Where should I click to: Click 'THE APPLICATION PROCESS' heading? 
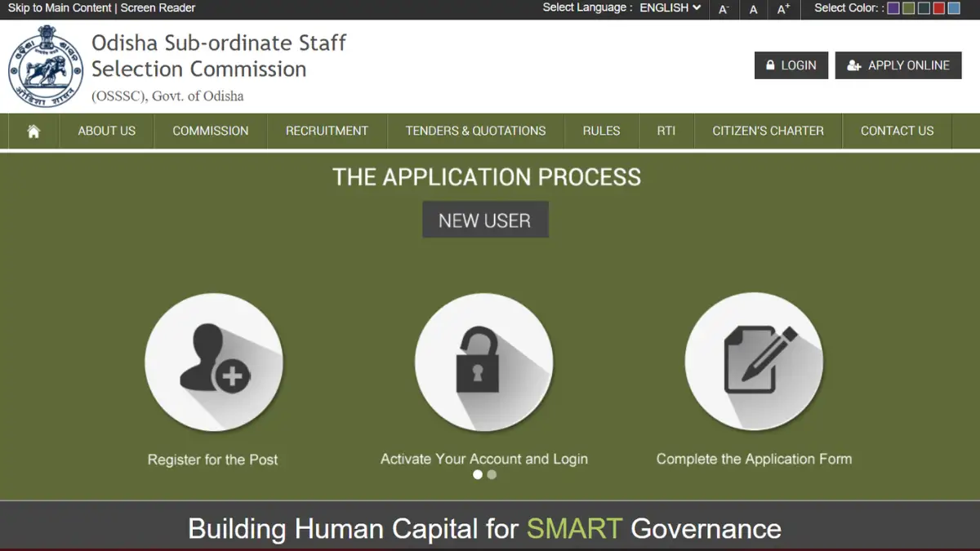click(487, 177)
